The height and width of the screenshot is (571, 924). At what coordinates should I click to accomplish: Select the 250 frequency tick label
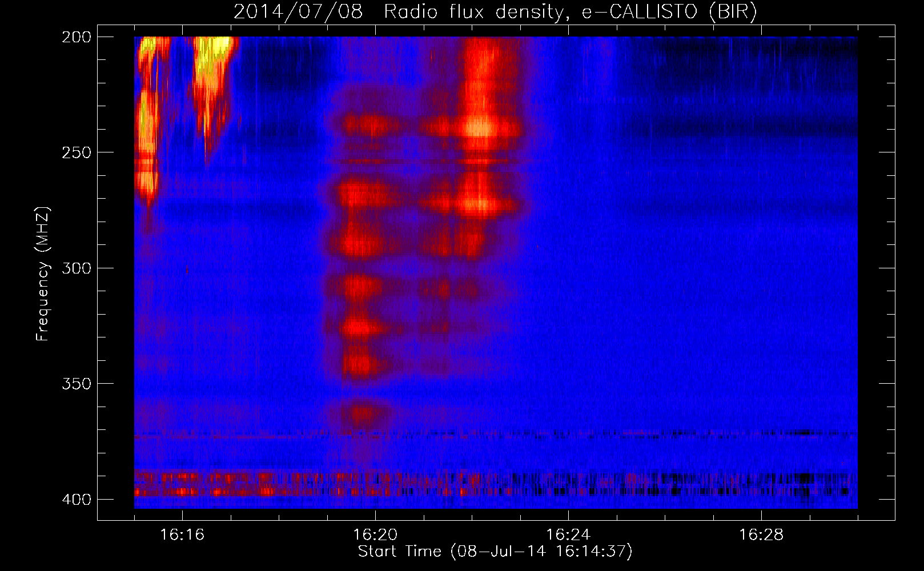(76, 152)
